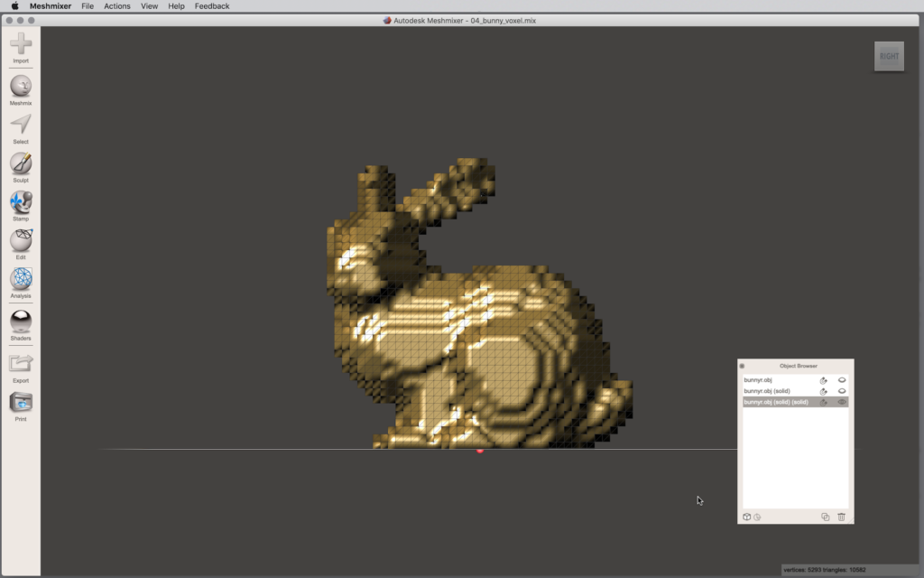
Task: Activate the Select tool
Action: 21,125
